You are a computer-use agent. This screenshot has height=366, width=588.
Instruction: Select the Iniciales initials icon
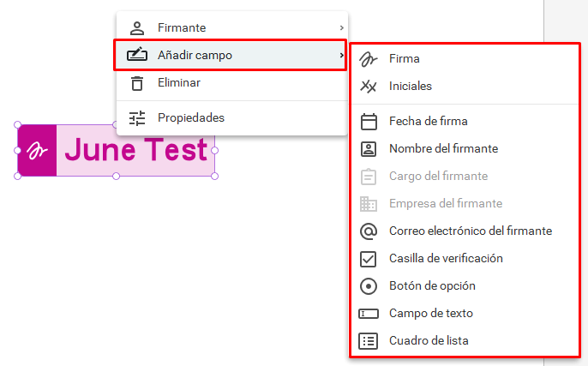click(x=369, y=87)
